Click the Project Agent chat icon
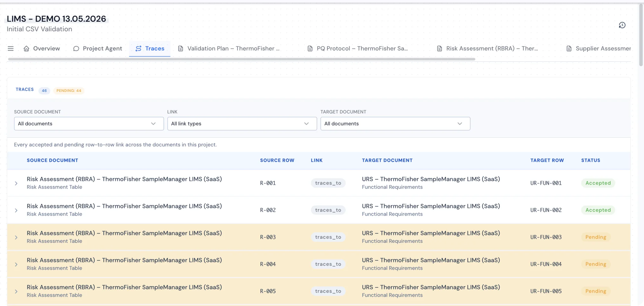Viewport: 644px width, 306px height. 76,49
